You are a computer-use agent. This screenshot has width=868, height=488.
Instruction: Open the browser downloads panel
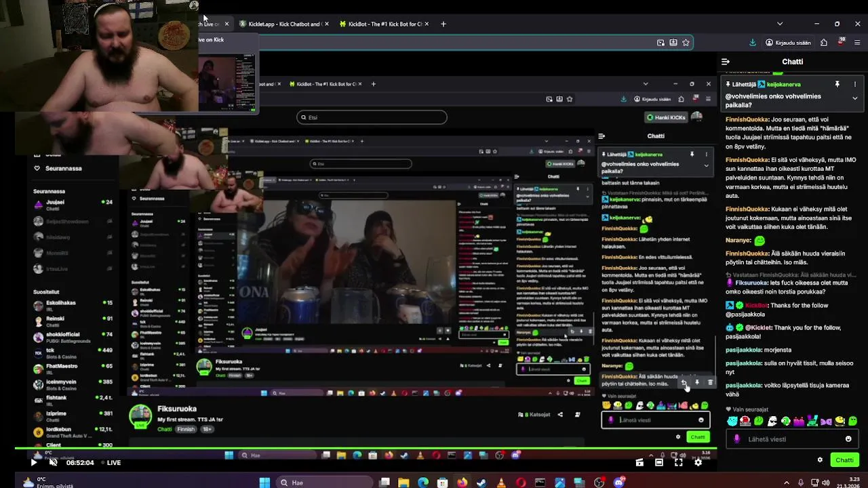tap(753, 43)
